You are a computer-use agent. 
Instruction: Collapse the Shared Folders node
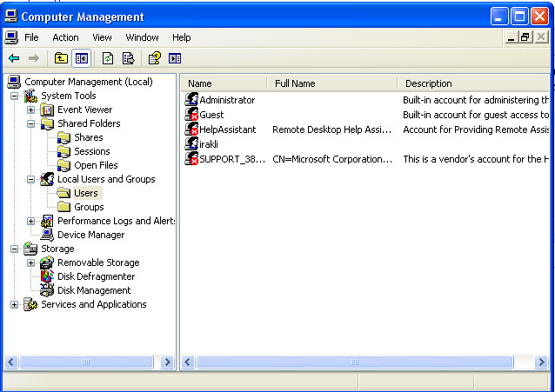[x=31, y=123]
